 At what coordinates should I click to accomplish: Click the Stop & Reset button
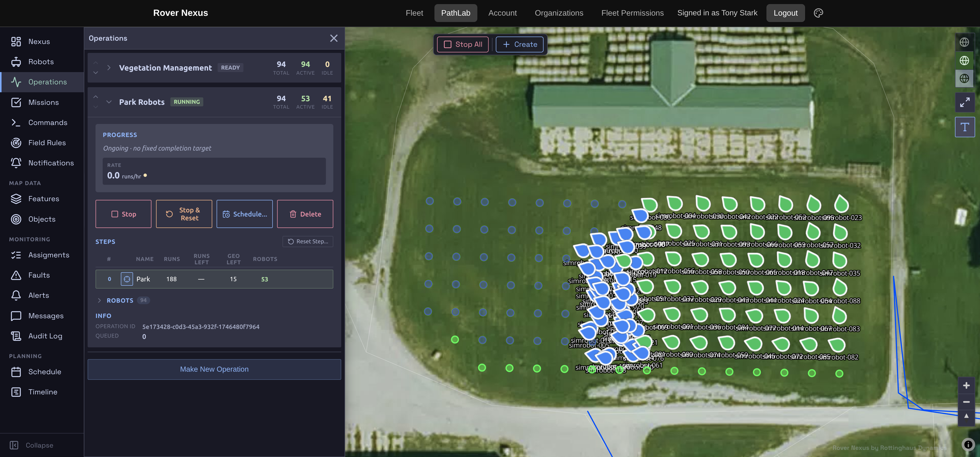click(184, 214)
